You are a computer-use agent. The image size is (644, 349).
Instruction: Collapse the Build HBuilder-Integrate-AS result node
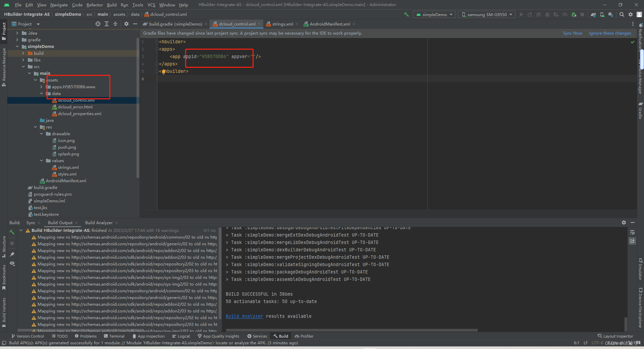[x=21, y=230]
